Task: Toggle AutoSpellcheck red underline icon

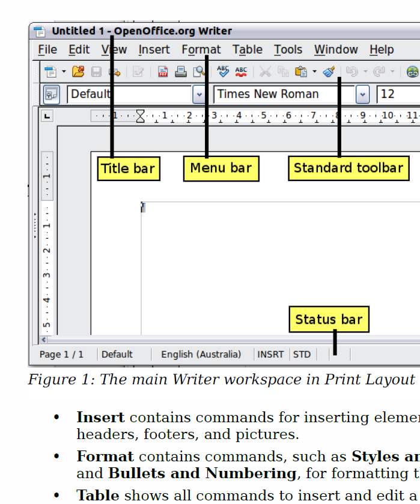Action: click(x=241, y=72)
